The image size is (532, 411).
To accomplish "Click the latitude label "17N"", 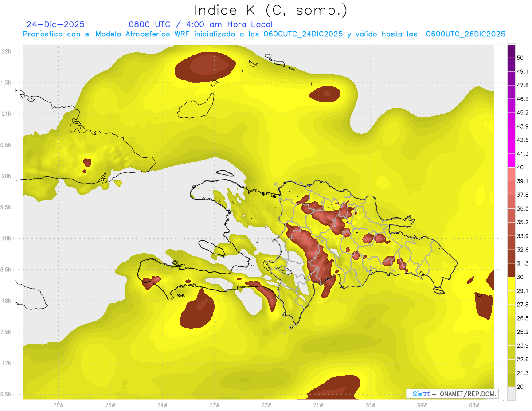I will coord(7,364).
